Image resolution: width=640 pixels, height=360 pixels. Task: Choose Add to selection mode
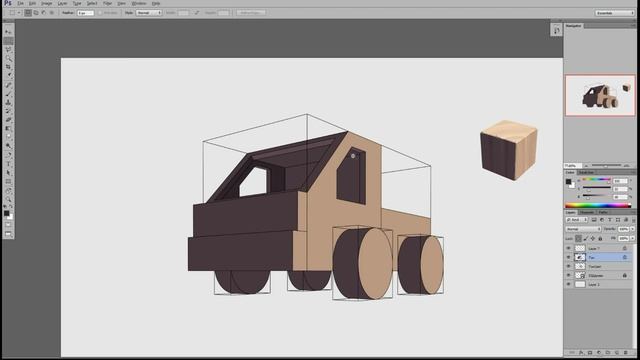(x=36, y=13)
